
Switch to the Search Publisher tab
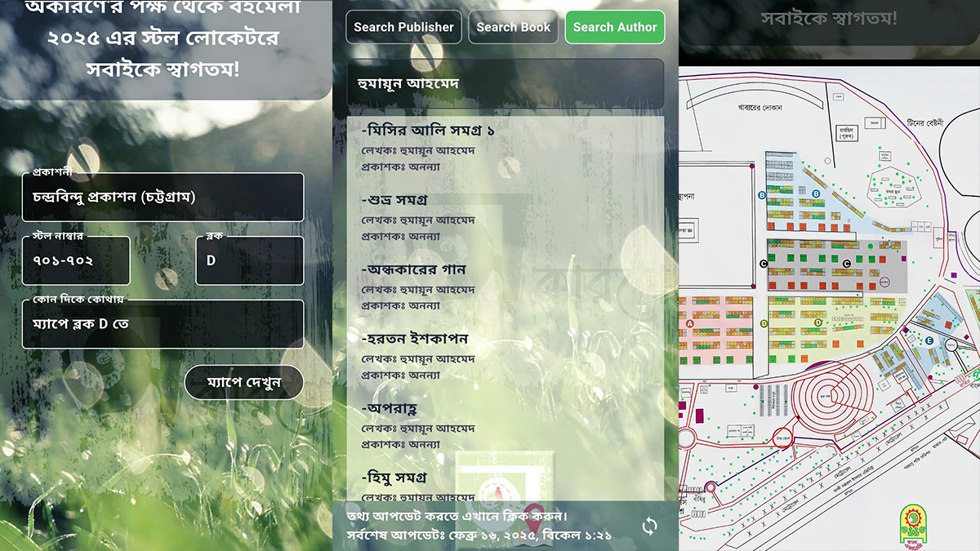click(403, 27)
